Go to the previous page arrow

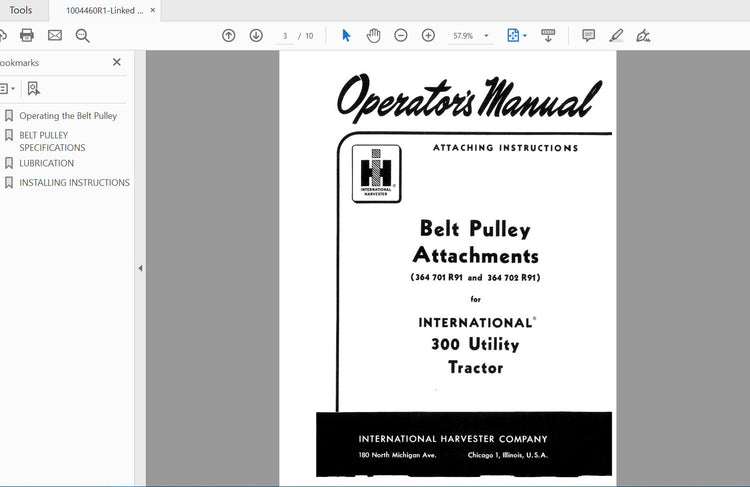(229, 35)
